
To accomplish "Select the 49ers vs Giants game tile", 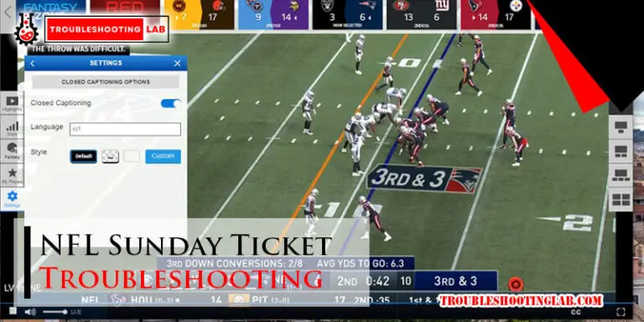I will point(422,14).
